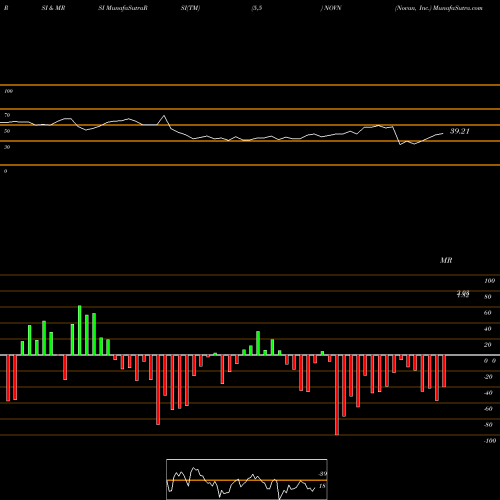Click the MR axis label -20

pyautogui.click(x=488, y=377)
